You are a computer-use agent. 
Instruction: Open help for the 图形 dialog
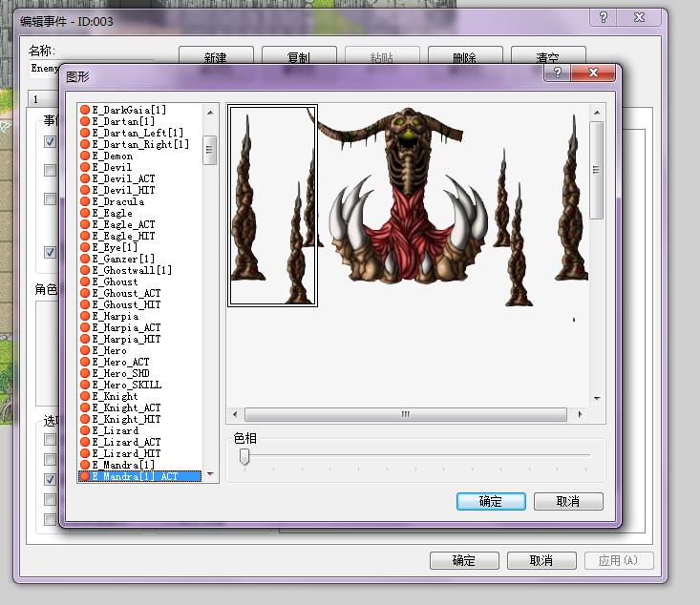pyautogui.click(x=558, y=73)
